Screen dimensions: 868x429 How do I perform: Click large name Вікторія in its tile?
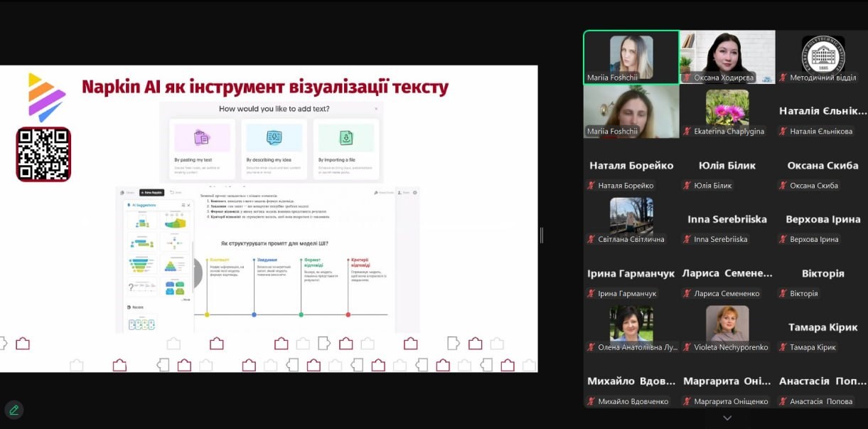click(823, 273)
